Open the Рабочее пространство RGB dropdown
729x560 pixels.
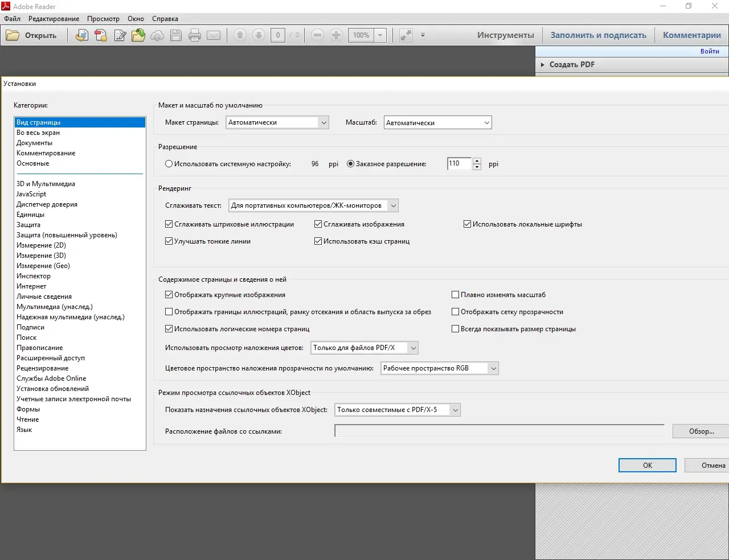tap(440, 368)
